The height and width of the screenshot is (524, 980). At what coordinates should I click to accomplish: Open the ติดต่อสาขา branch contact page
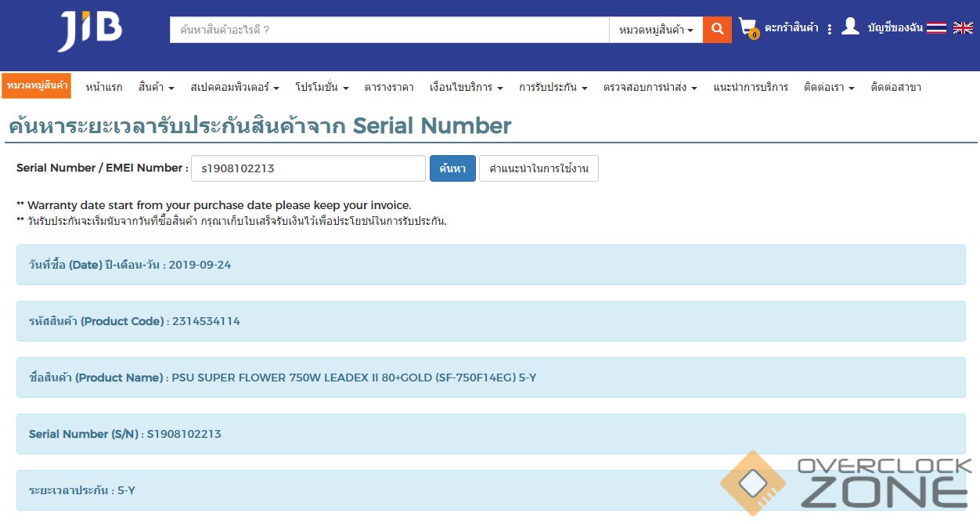(895, 87)
